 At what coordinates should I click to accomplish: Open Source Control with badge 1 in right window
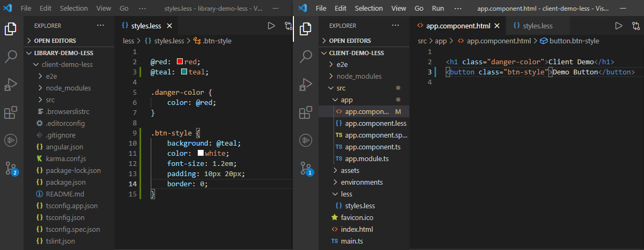tap(306, 168)
